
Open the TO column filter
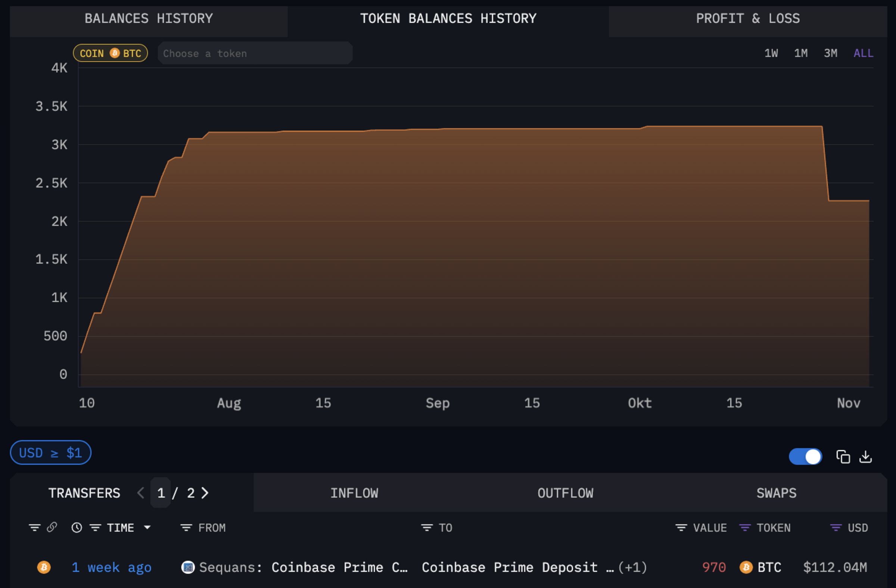pyautogui.click(x=427, y=528)
